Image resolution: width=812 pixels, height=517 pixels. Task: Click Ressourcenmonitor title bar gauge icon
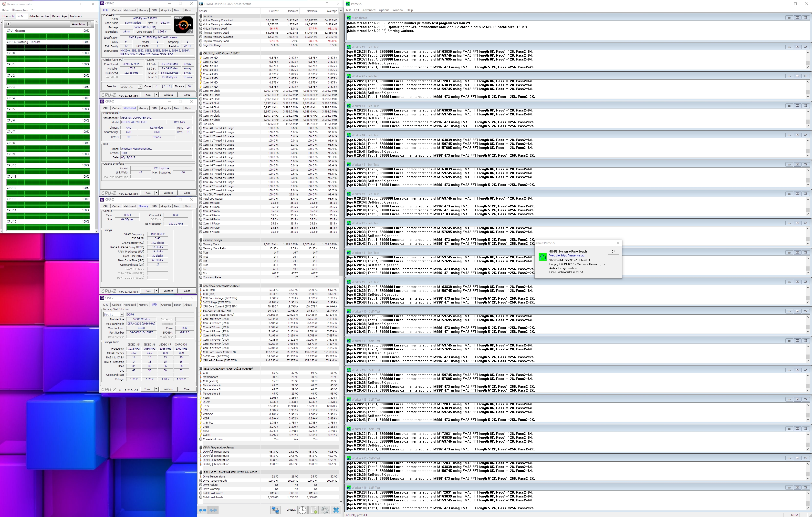point(4,4)
